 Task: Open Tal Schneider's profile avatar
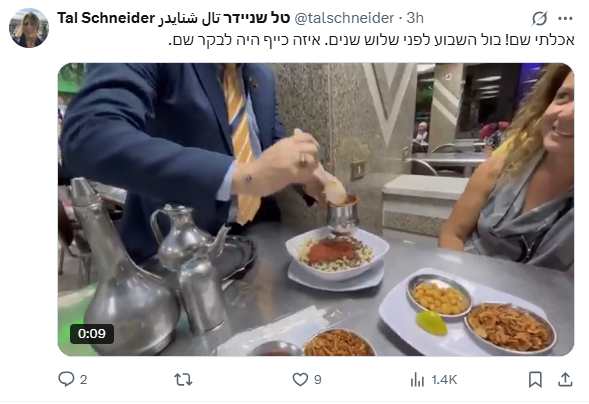pos(29,28)
